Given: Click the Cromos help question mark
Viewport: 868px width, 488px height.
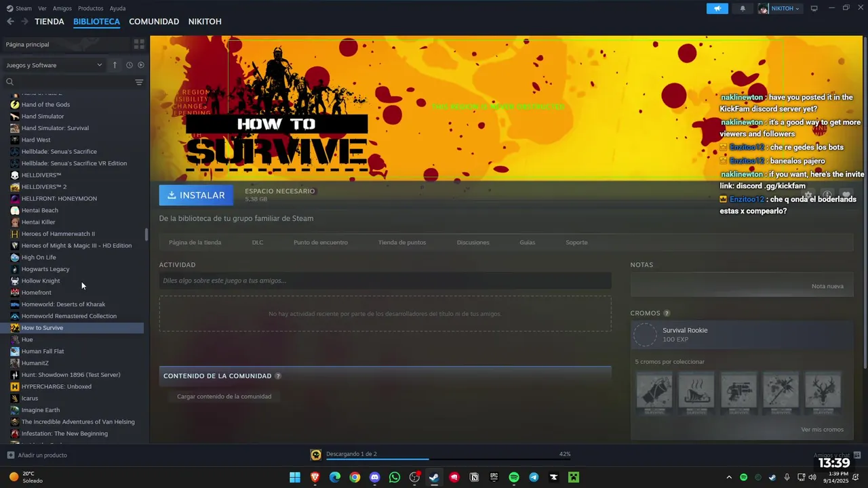Looking at the screenshot, I should click(x=667, y=313).
